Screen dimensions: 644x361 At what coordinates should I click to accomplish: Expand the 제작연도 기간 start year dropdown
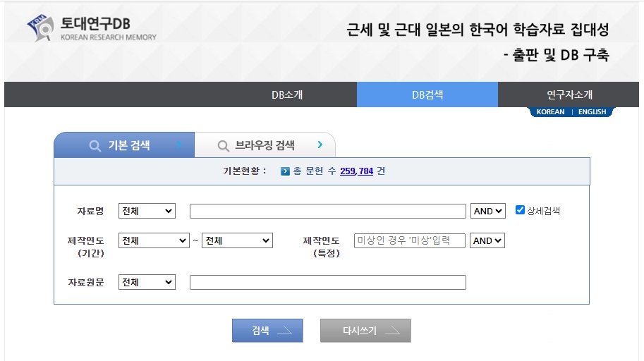pyautogui.click(x=154, y=240)
